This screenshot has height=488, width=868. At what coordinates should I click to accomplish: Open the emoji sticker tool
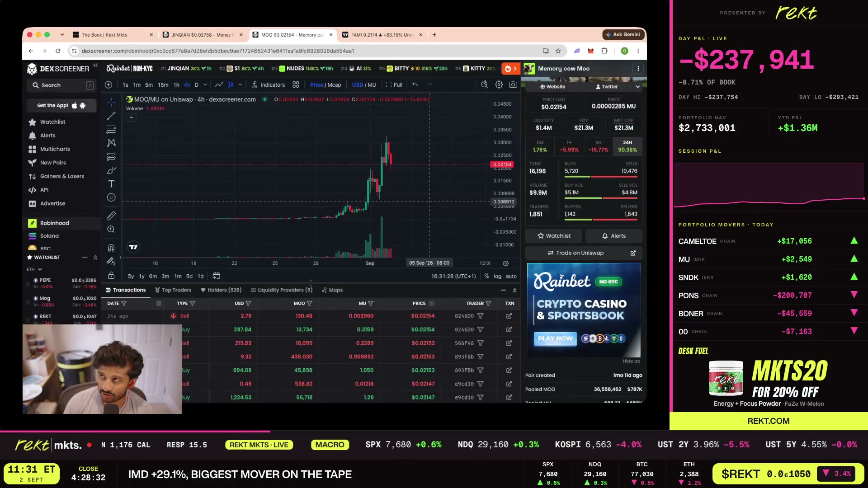click(111, 197)
